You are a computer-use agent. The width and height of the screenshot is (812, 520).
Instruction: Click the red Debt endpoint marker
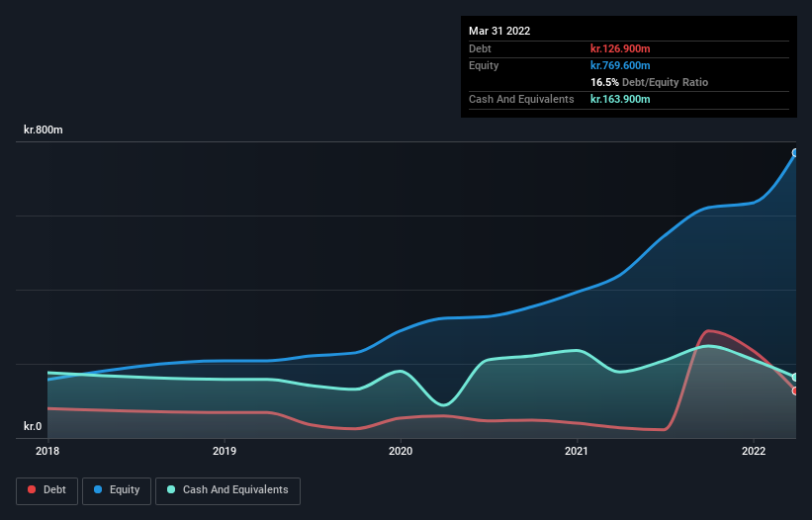coord(796,391)
